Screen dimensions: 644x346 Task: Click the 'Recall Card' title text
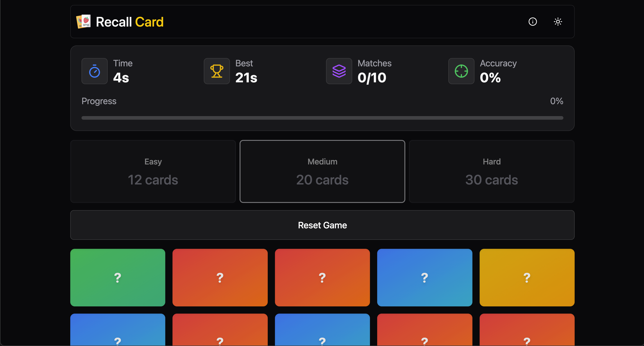130,22
